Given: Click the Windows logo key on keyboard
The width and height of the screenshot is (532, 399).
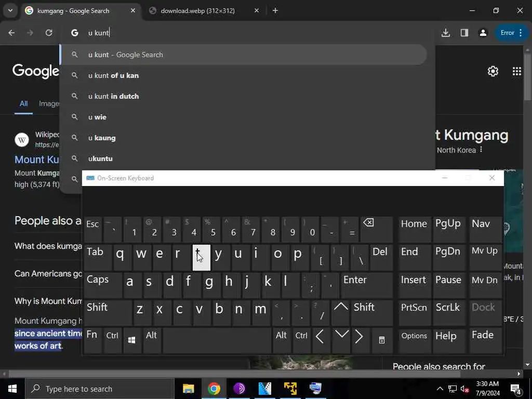Looking at the screenshot, I should click(132, 340).
